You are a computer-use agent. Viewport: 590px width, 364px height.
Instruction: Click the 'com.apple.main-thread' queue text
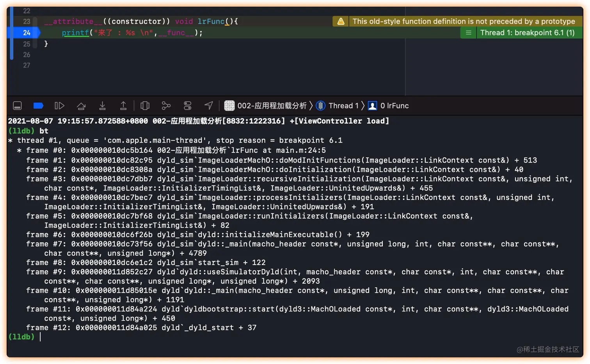point(155,140)
